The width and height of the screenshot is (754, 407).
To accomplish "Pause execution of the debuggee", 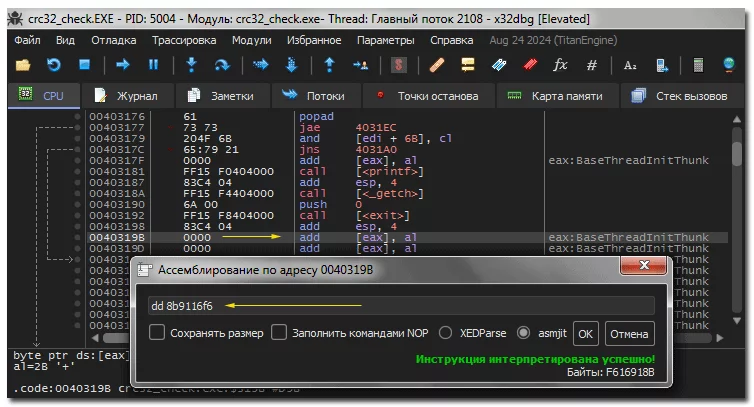I will [153, 64].
